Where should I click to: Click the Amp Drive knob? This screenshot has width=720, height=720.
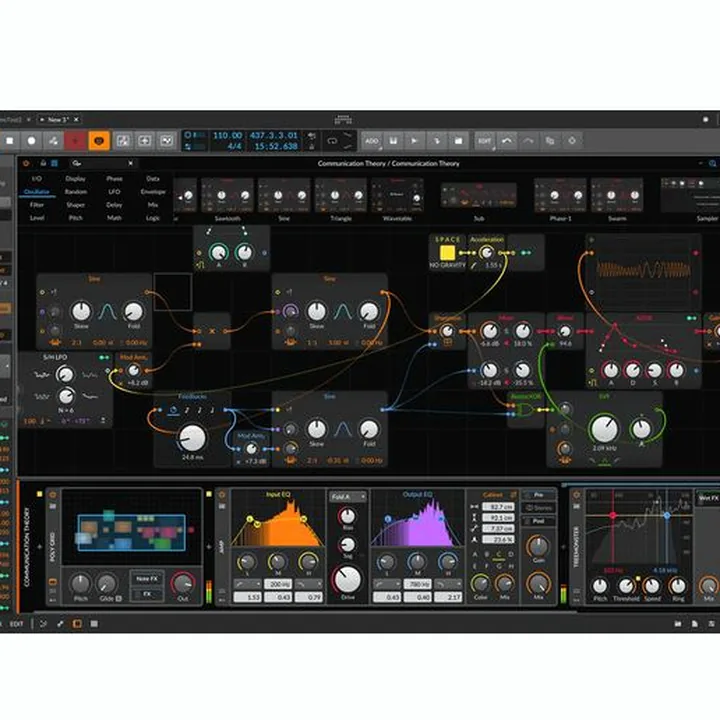[x=348, y=579]
